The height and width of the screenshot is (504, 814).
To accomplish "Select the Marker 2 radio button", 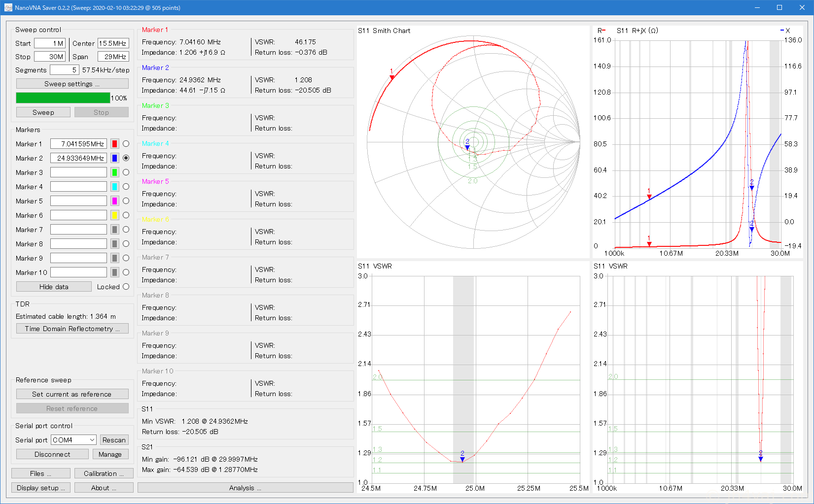I will tap(126, 158).
